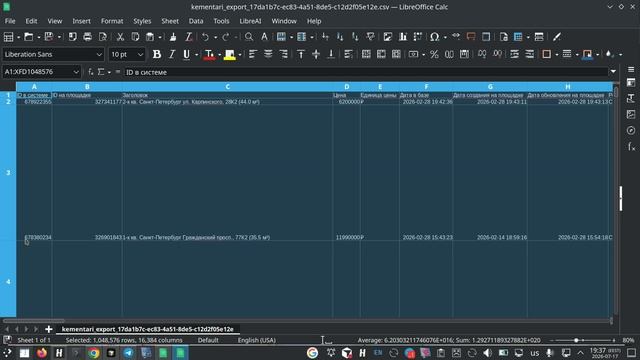Click the Format as Percent icon
This screenshot has width=640, height=360.
pos(434,54)
